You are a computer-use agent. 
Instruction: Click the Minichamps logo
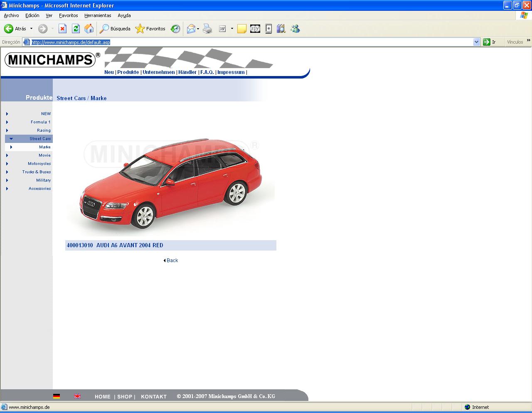[52, 59]
